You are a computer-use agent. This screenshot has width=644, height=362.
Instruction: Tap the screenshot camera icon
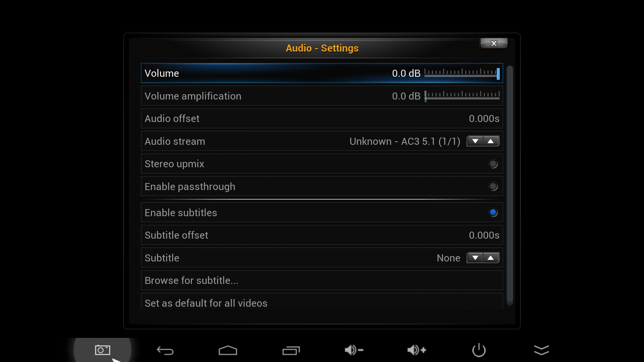point(102,350)
